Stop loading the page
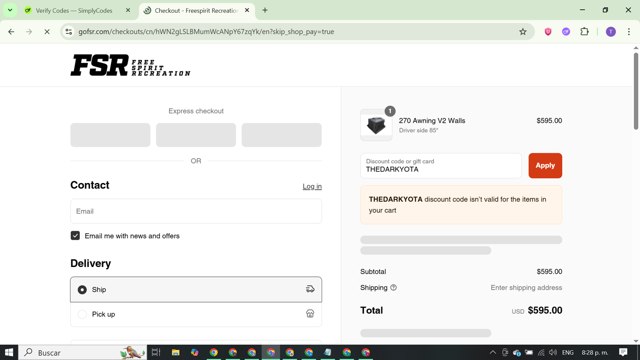Image resolution: width=640 pixels, height=360 pixels. coord(47,31)
